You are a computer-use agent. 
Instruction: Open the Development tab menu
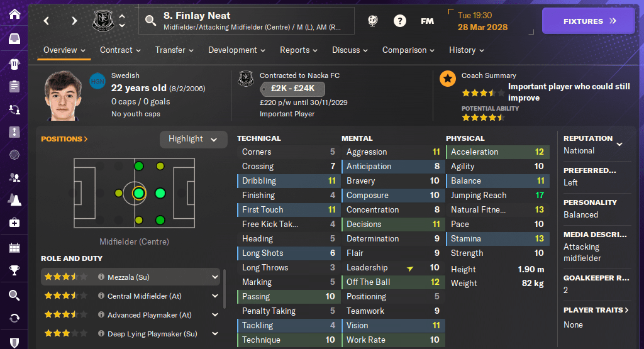[236, 50]
